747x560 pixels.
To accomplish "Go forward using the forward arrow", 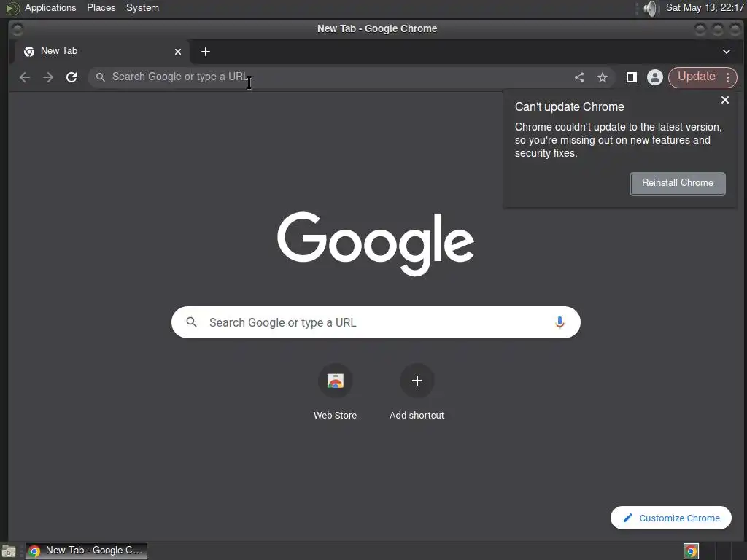I will tap(48, 77).
